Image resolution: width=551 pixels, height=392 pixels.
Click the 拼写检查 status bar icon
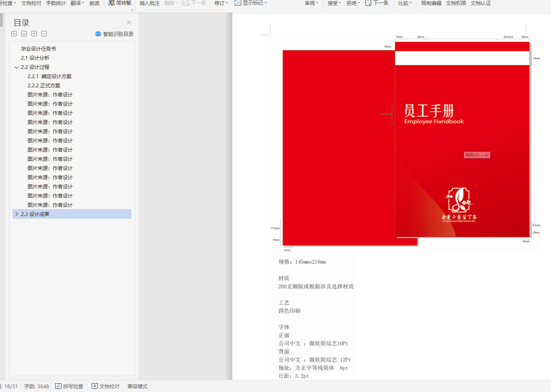click(x=58, y=386)
